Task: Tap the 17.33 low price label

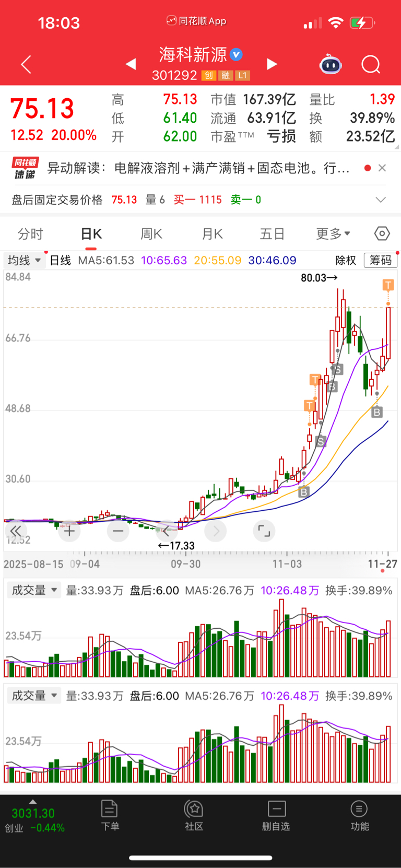Action: coord(176,546)
